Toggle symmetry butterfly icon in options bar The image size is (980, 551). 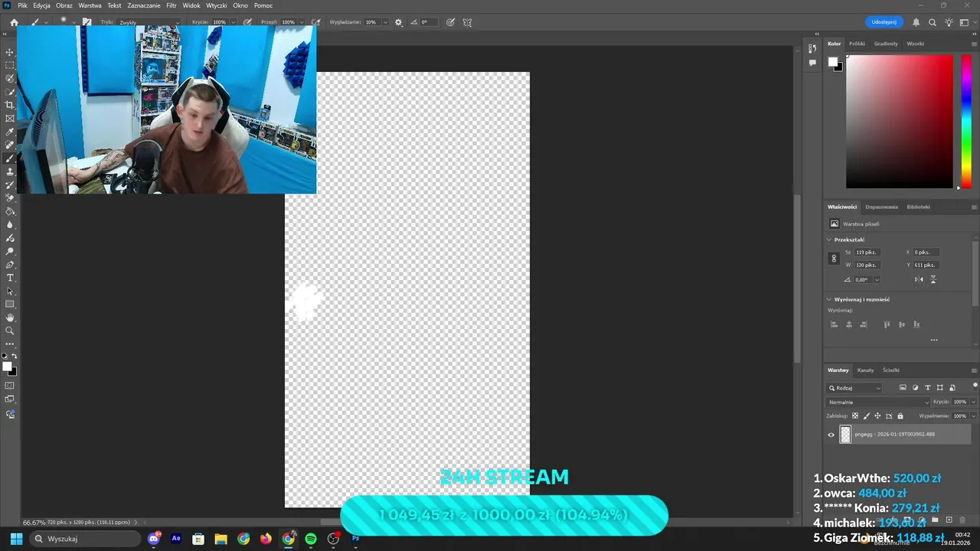pyautogui.click(x=467, y=22)
